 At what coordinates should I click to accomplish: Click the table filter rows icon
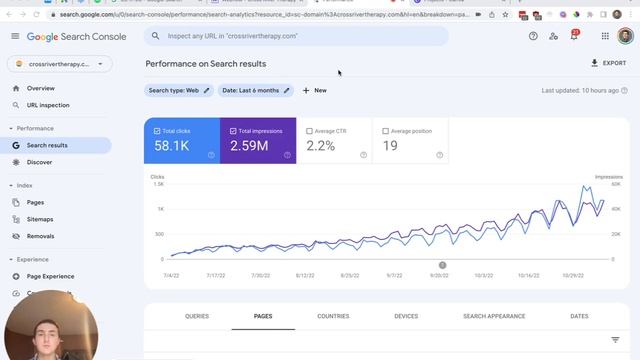[x=615, y=340]
